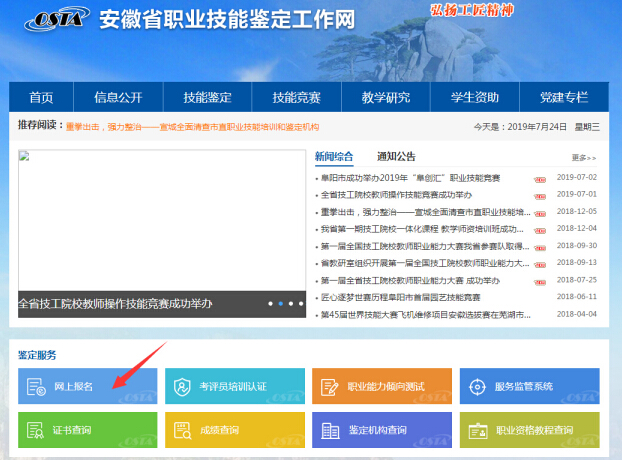Select the fourth carousel dot
The image size is (622, 460).
[301, 304]
